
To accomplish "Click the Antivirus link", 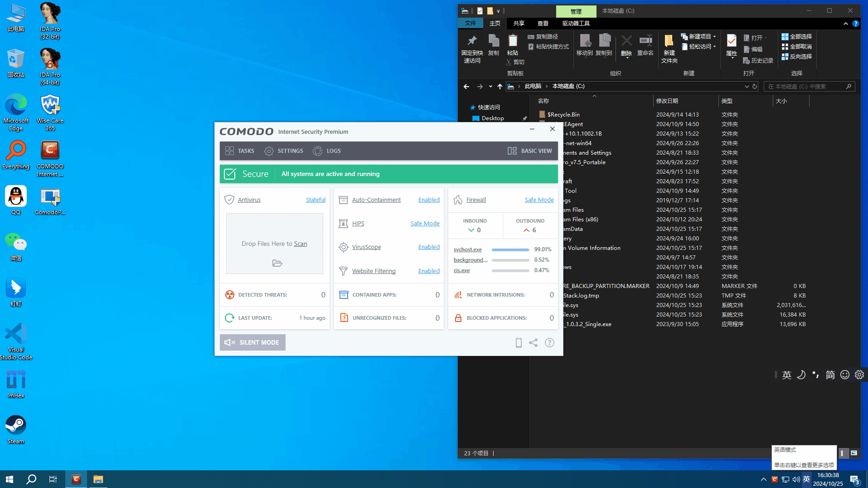I will click(249, 200).
